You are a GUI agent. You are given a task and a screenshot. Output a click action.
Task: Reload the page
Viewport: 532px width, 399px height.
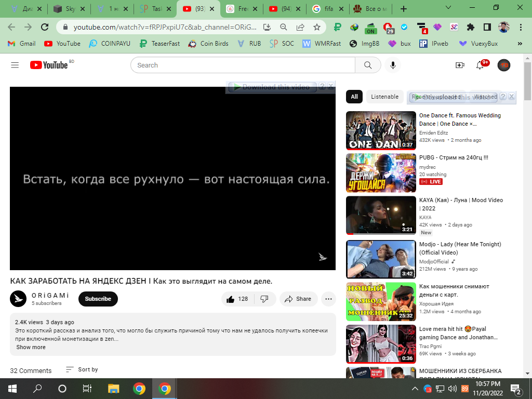click(x=45, y=27)
